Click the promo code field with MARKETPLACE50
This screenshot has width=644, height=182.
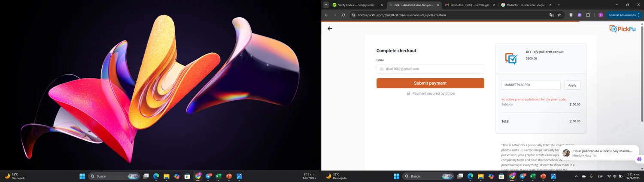531,85
